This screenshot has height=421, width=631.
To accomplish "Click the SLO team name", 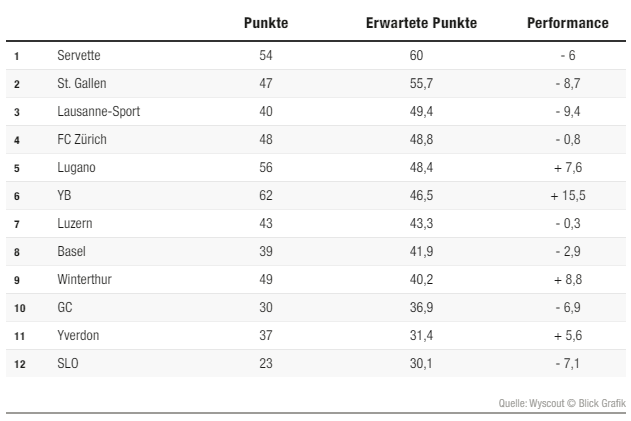I will point(68,364).
